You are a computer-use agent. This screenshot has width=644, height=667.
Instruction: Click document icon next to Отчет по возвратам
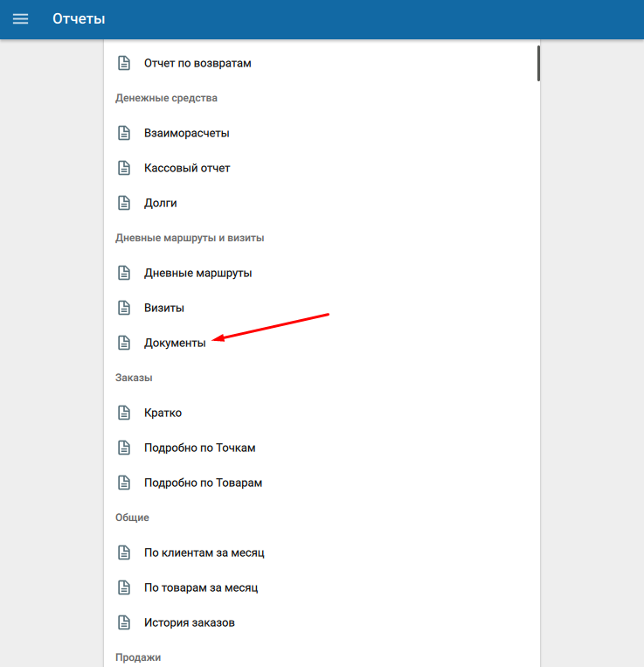[x=124, y=63]
